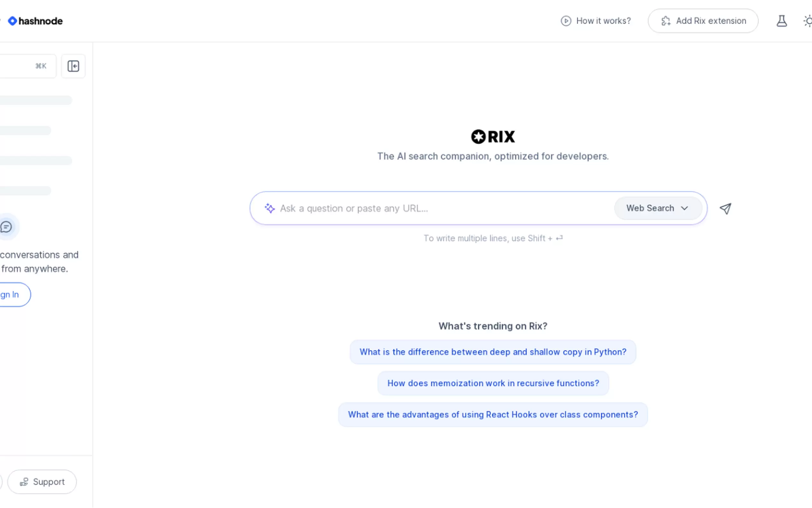Select the memoization recursive functions question
Image resolution: width=812 pixels, height=508 pixels.
tap(493, 383)
